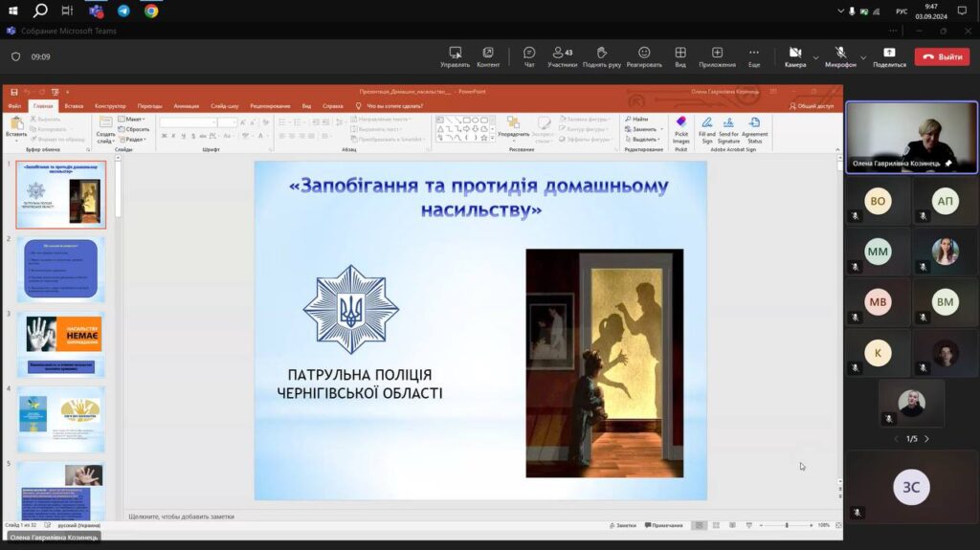
Task: Select slide 3 thumbnail with НЕМАЄ banner
Action: pos(60,344)
